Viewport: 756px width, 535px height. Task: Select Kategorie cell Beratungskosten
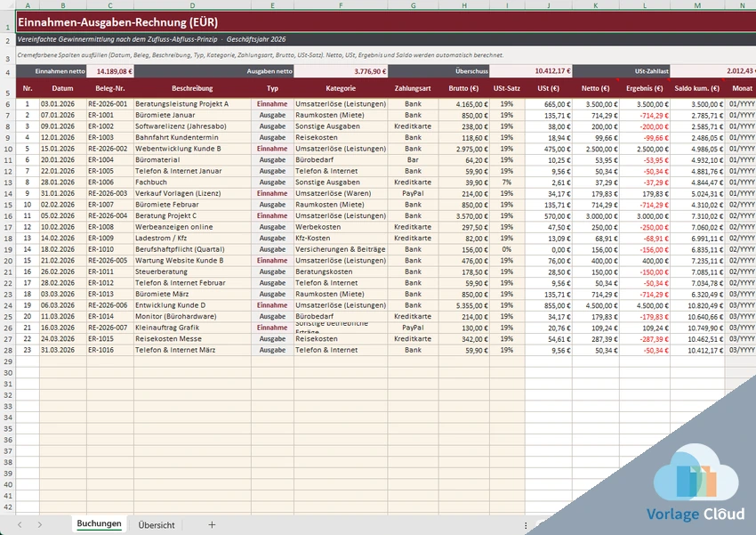click(x=341, y=272)
